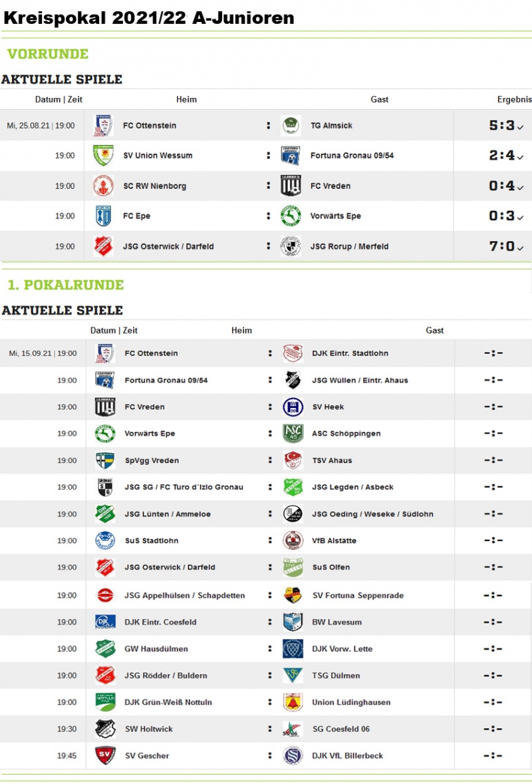
Task: Click the SV Gescher crest
Action: (105, 755)
